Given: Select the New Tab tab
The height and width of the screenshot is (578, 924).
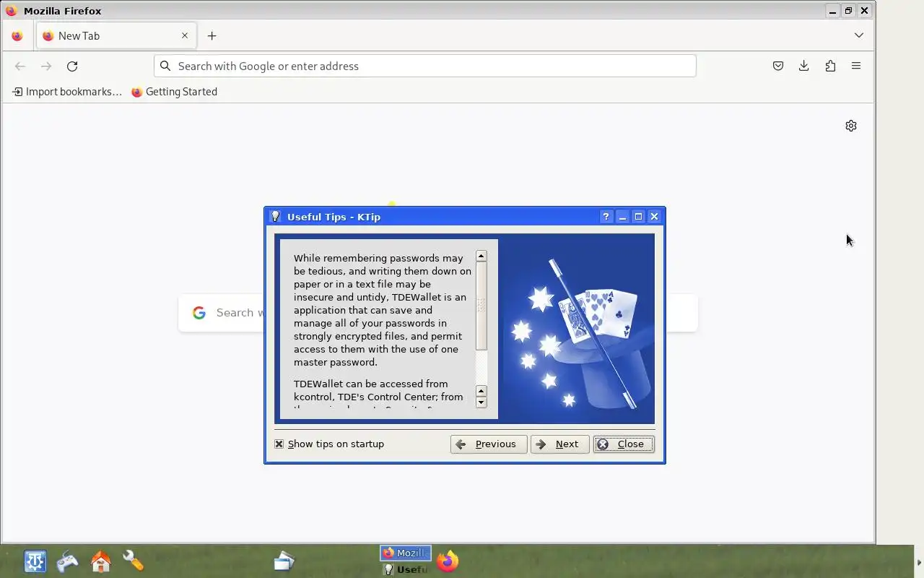Looking at the screenshot, I should click(x=115, y=35).
